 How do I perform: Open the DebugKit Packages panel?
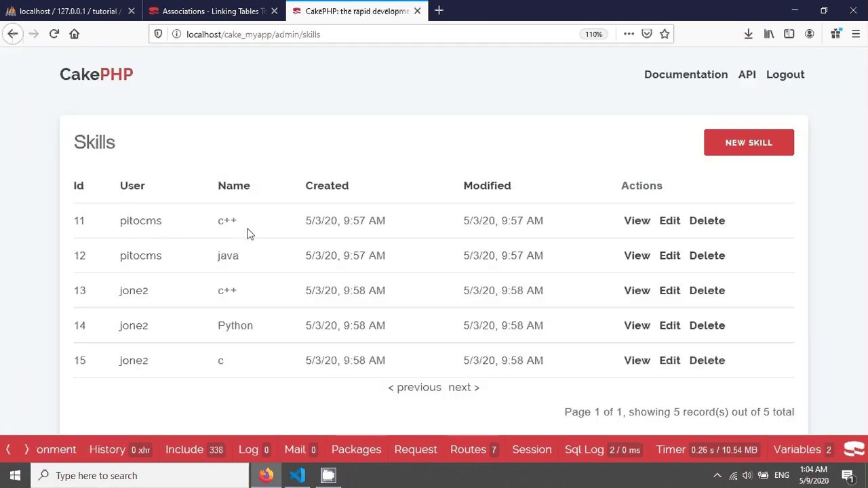click(x=356, y=449)
